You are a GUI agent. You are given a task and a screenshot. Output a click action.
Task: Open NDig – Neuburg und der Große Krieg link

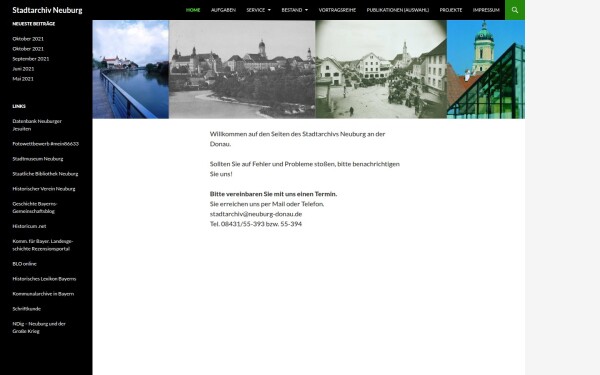39,328
